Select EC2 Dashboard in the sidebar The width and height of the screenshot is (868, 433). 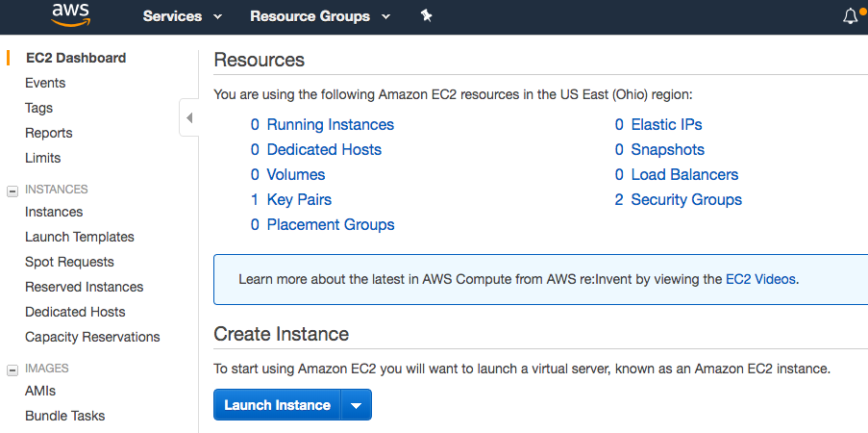(x=76, y=58)
